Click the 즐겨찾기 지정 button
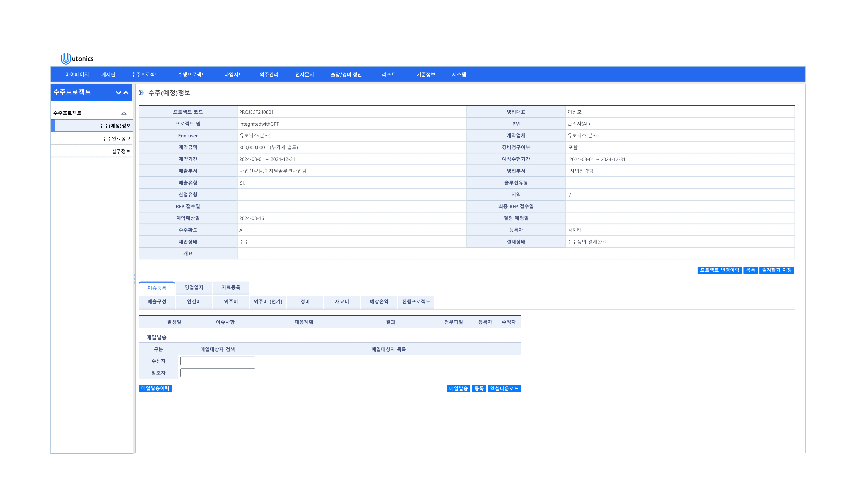856x504 pixels. pos(776,270)
